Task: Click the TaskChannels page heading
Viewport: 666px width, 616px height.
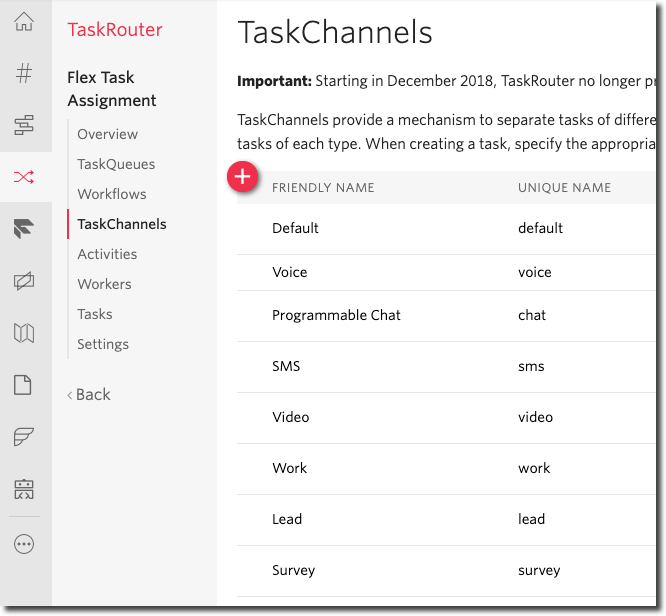Action: pyautogui.click(x=335, y=33)
